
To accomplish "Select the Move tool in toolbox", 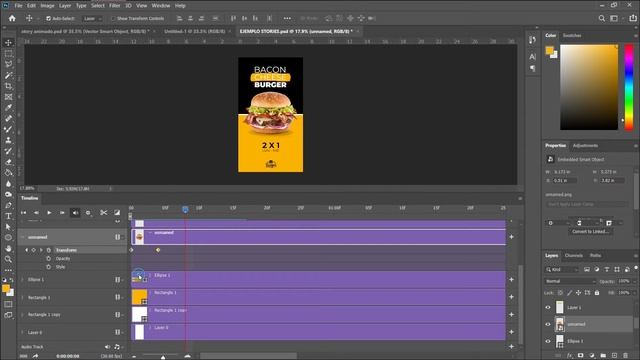I will [x=8, y=43].
